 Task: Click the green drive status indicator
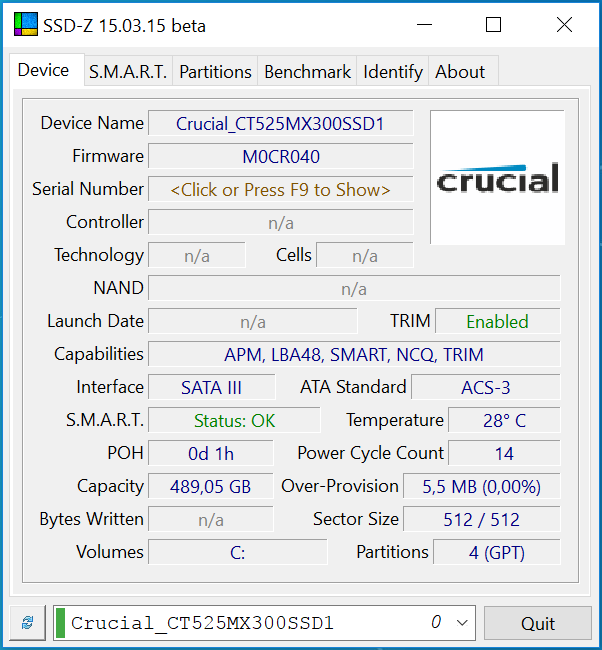[61, 623]
